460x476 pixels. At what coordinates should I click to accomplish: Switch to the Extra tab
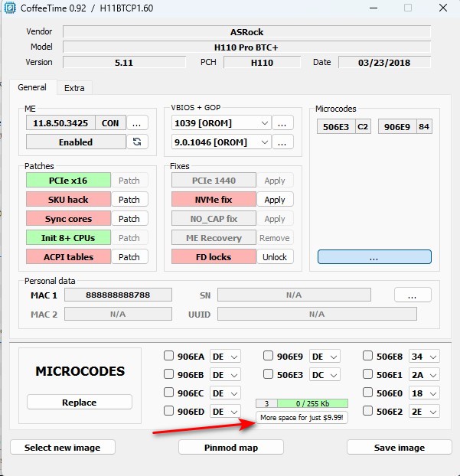coord(74,88)
